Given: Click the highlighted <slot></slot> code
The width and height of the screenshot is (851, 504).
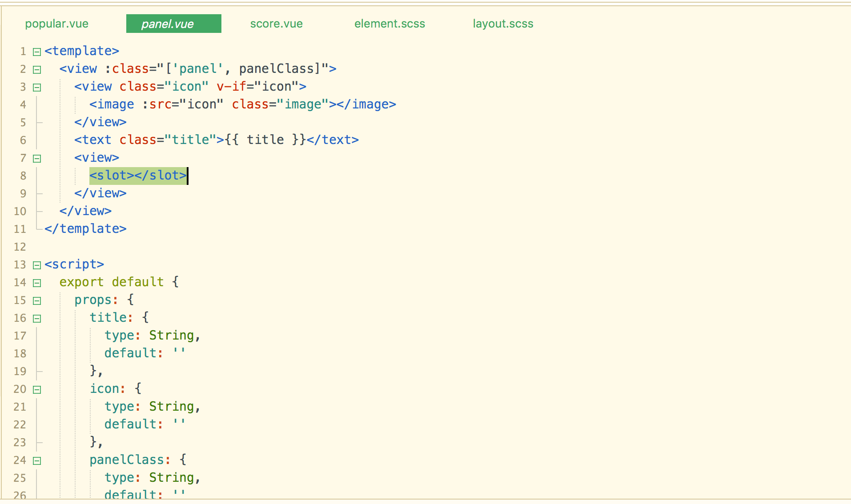Looking at the screenshot, I should click(138, 176).
